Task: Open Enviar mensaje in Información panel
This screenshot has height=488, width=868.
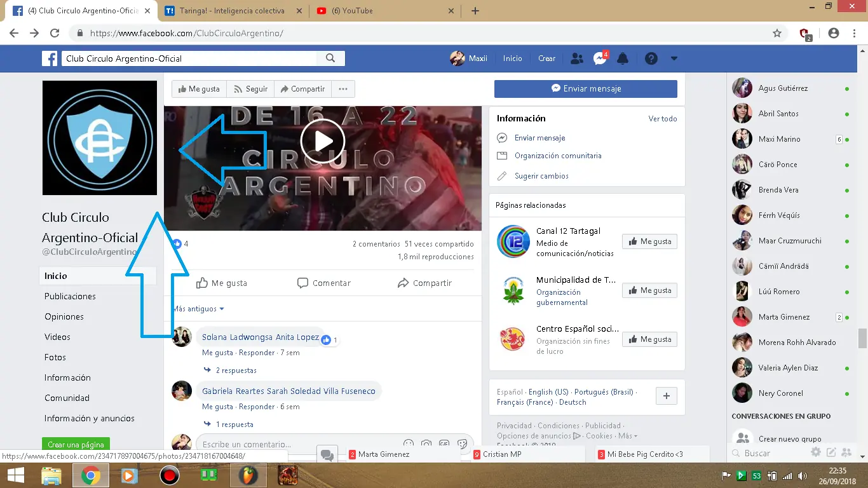Action: click(x=539, y=138)
